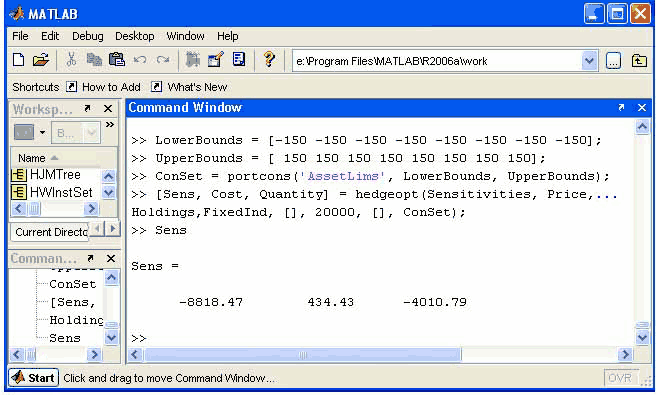Click the OVR status bar indicator
657x395 pixels.
pos(619,378)
